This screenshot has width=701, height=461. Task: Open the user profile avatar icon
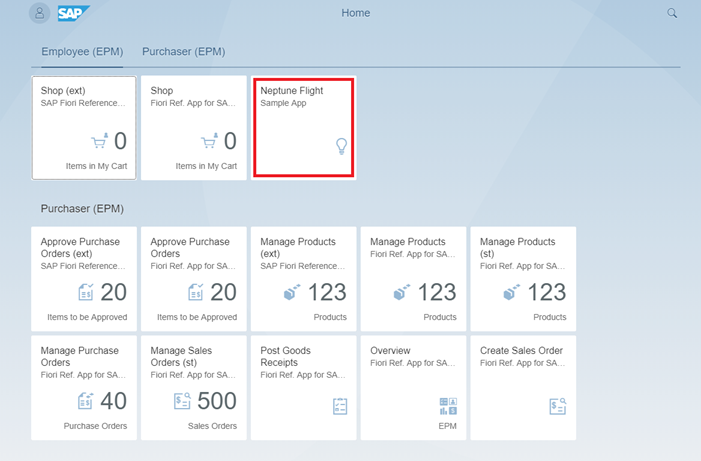(x=39, y=13)
